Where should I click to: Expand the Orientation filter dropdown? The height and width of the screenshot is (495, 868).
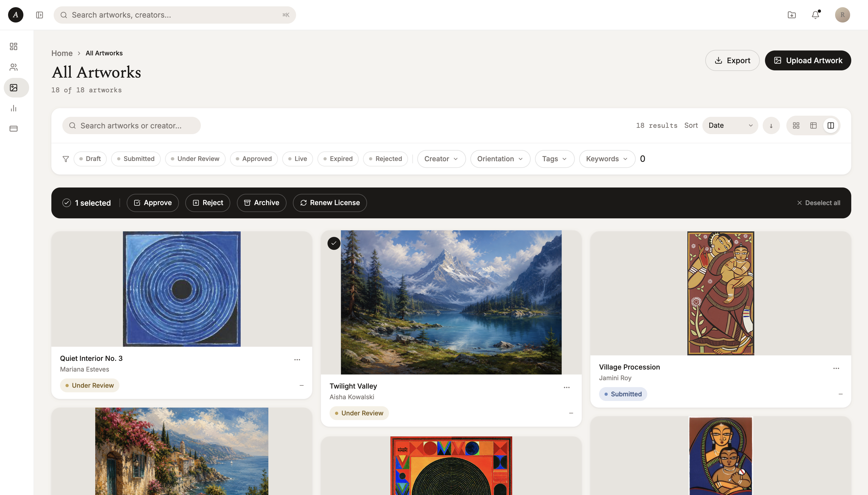500,159
